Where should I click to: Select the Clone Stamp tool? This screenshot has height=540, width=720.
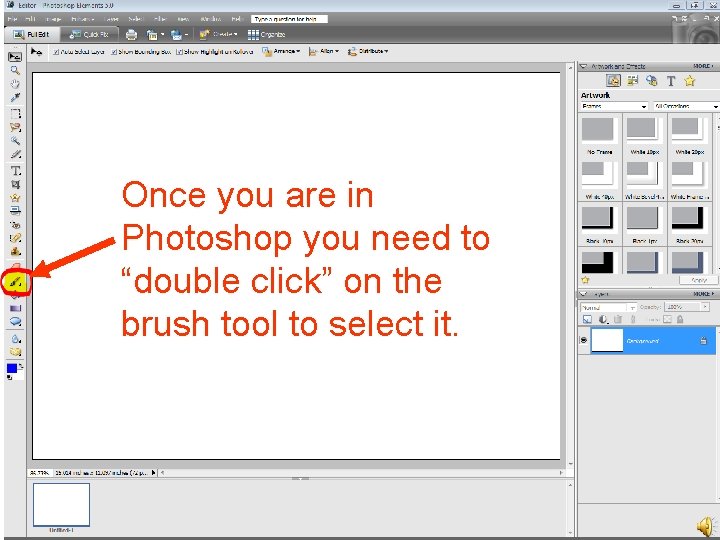pos(15,252)
